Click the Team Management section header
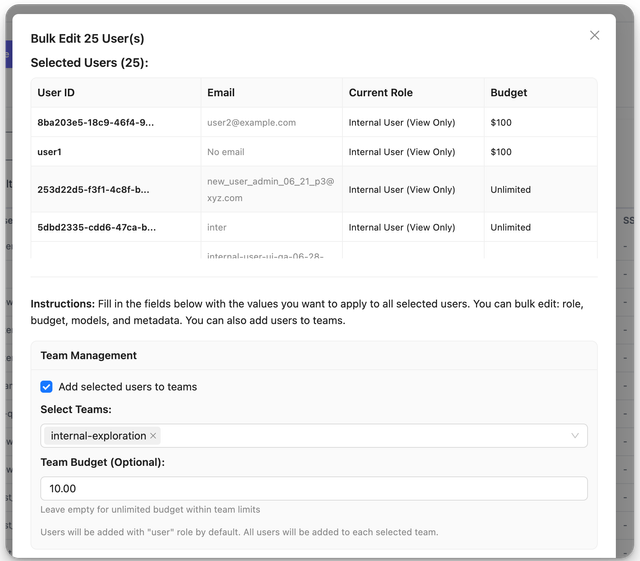Screen dimensions: 640x561 tap(89, 355)
